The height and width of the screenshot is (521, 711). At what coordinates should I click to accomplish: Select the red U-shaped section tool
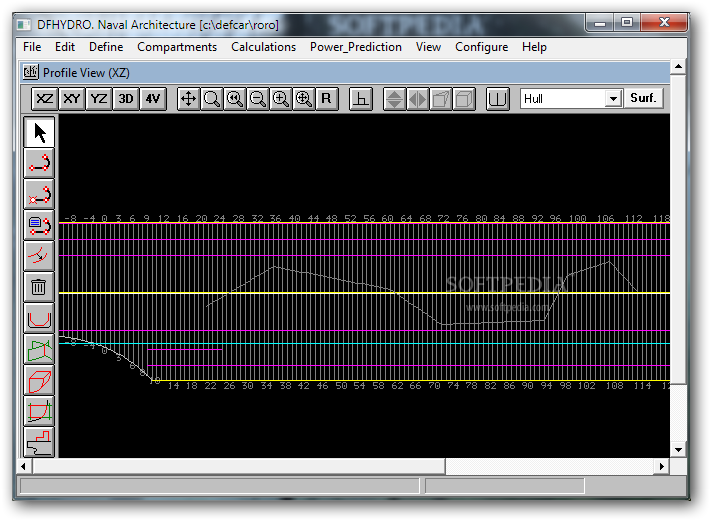tap(39, 318)
